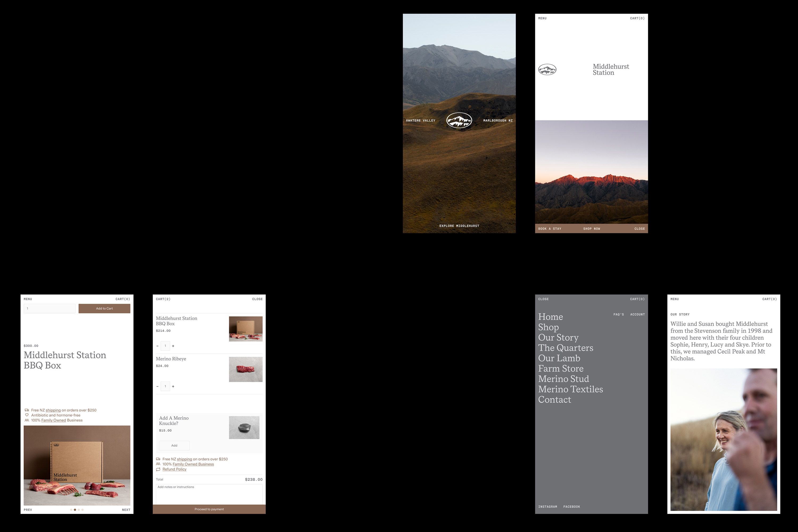Viewport: 798px width, 532px height.
Task: Open the Refund Policy link
Action: 174,469
